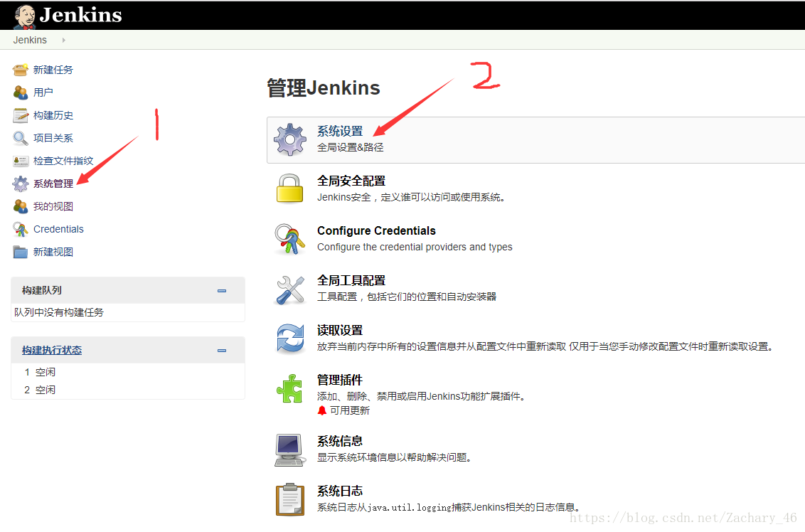The image size is (805, 532).
Task: Click the 项目关系 magnifier icon
Action: [x=21, y=138]
